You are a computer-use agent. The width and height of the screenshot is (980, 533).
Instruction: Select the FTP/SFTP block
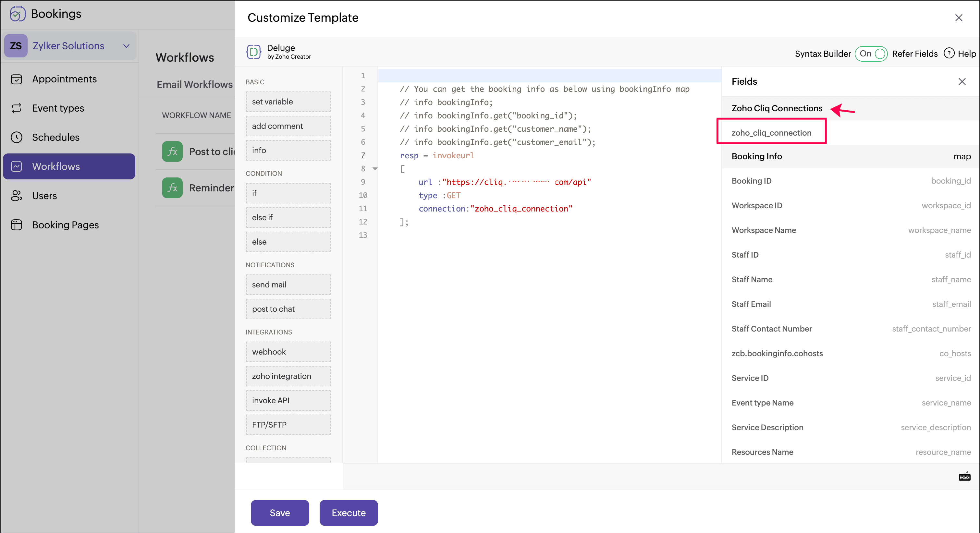pyautogui.click(x=288, y=425)
